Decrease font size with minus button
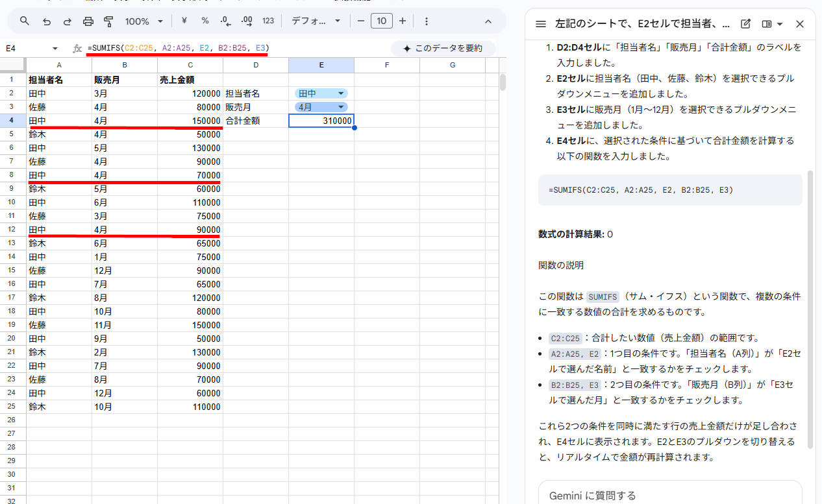The width and height of the screenshot is (822, 504). [x=361, y=21]
